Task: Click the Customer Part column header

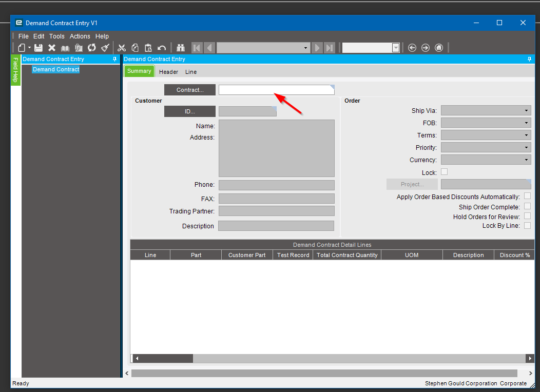Action: pos(247,255)
